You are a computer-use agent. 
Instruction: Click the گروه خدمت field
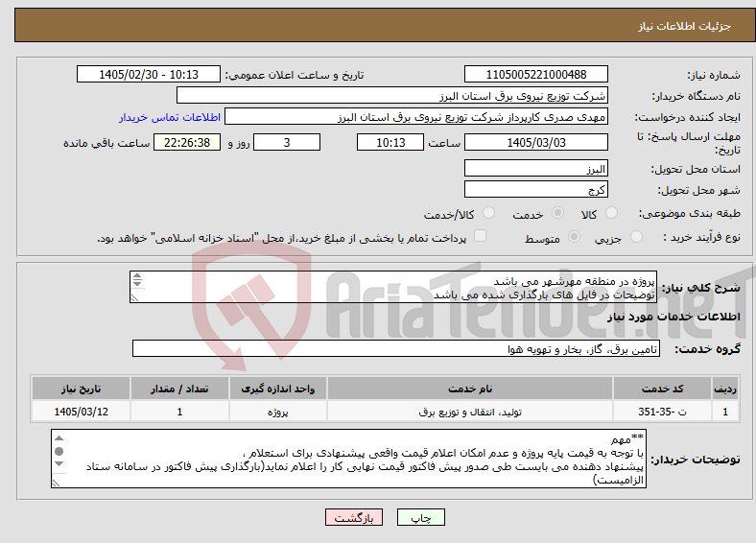[396, 348]
